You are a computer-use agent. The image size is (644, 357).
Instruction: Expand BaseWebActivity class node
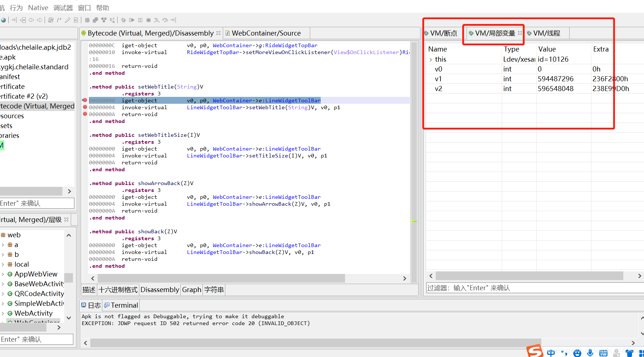tap(3, 284)
